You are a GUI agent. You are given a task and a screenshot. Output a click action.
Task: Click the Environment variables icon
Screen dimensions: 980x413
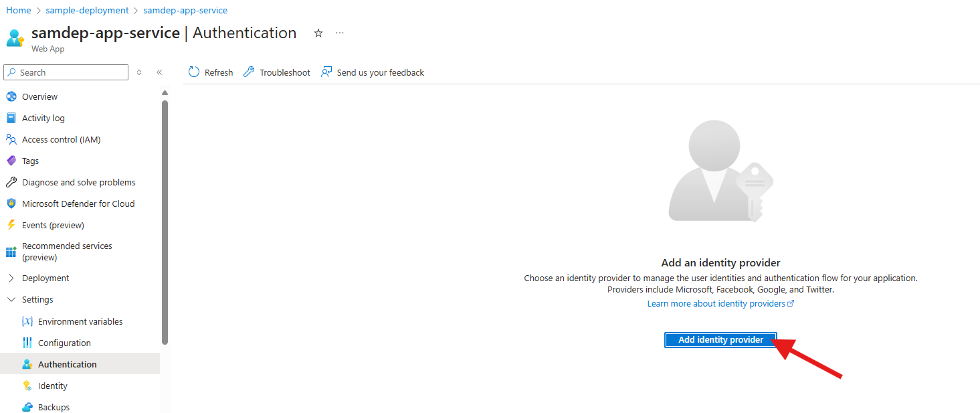tap(27, 321)
